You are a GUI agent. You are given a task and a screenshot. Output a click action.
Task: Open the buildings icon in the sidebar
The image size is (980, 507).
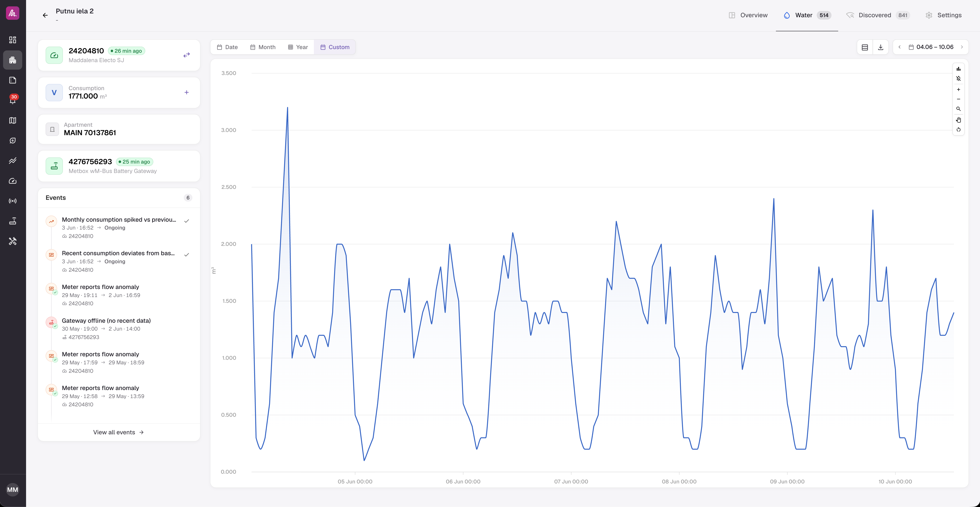pos(13,60)
